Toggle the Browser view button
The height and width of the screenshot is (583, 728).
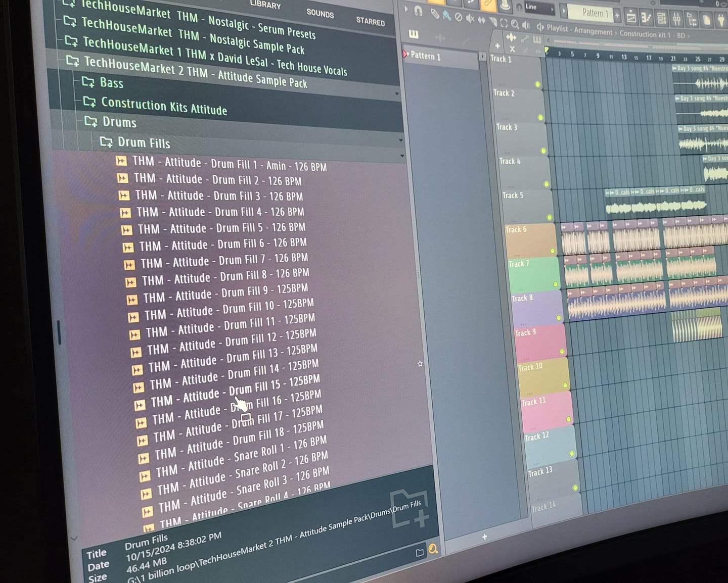692,20
